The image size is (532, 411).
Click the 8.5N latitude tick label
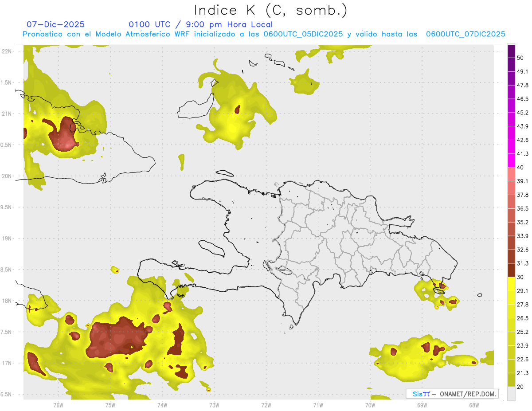point(6,270)
